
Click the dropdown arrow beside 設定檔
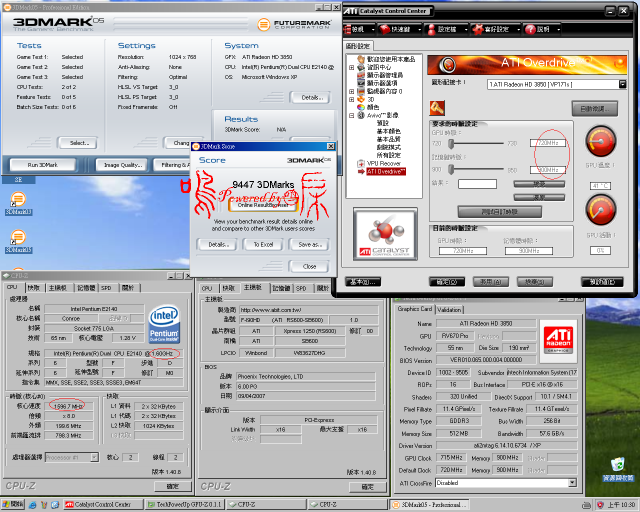coord(466,29)
